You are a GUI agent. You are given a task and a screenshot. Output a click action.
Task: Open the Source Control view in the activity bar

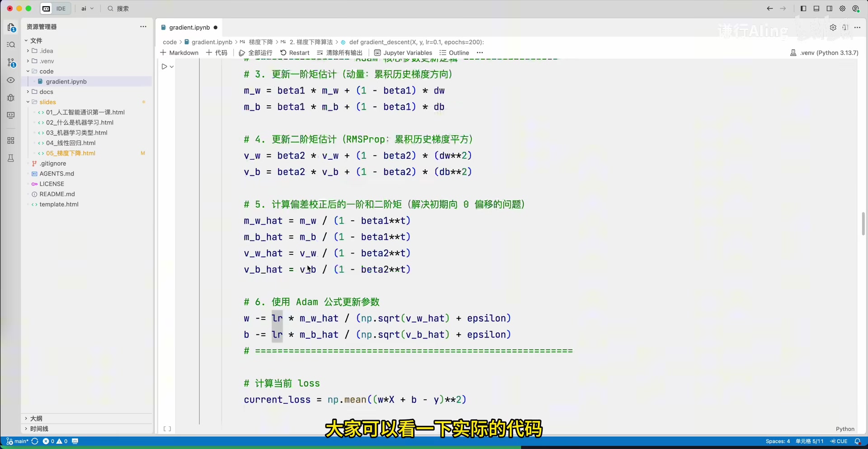[x=11, y=62]
